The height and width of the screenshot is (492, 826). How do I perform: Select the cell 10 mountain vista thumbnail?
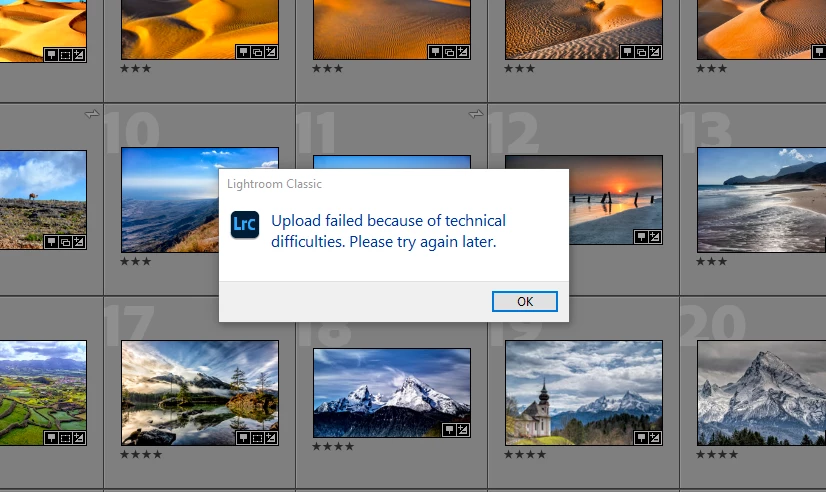(x=170, y=200)
